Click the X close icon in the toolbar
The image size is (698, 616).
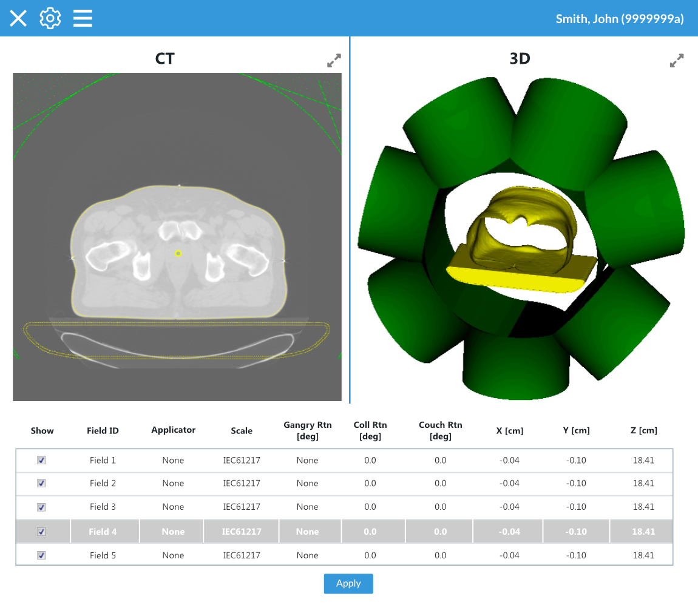tap(18, 18)
